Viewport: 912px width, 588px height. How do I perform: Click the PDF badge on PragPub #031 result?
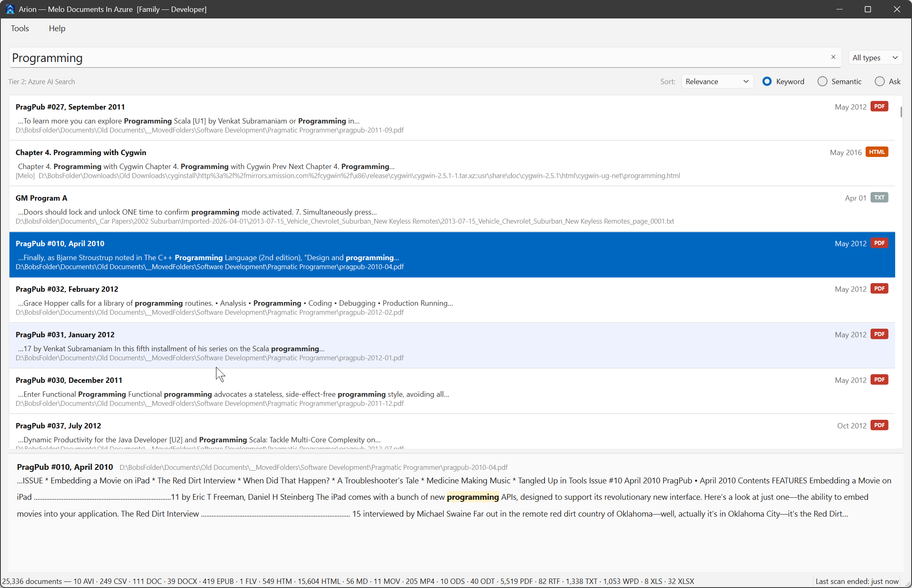tap(879, 334)
